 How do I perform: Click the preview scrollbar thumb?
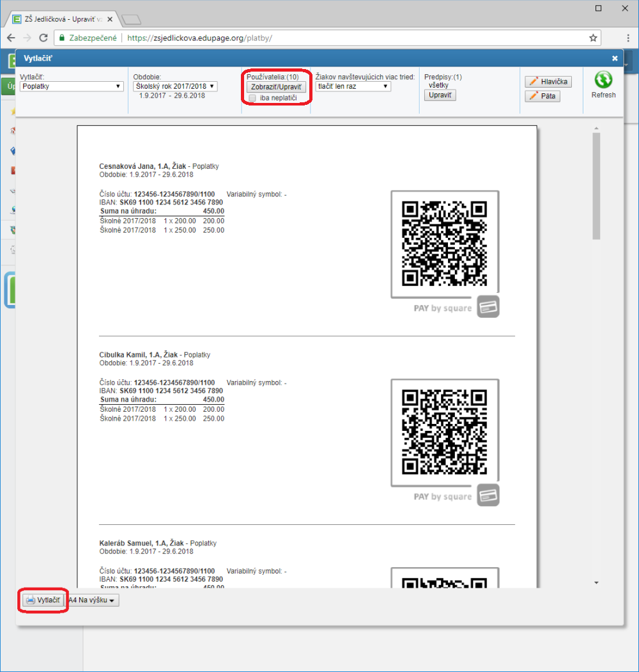pyautogui.click(x=596, y=186)
